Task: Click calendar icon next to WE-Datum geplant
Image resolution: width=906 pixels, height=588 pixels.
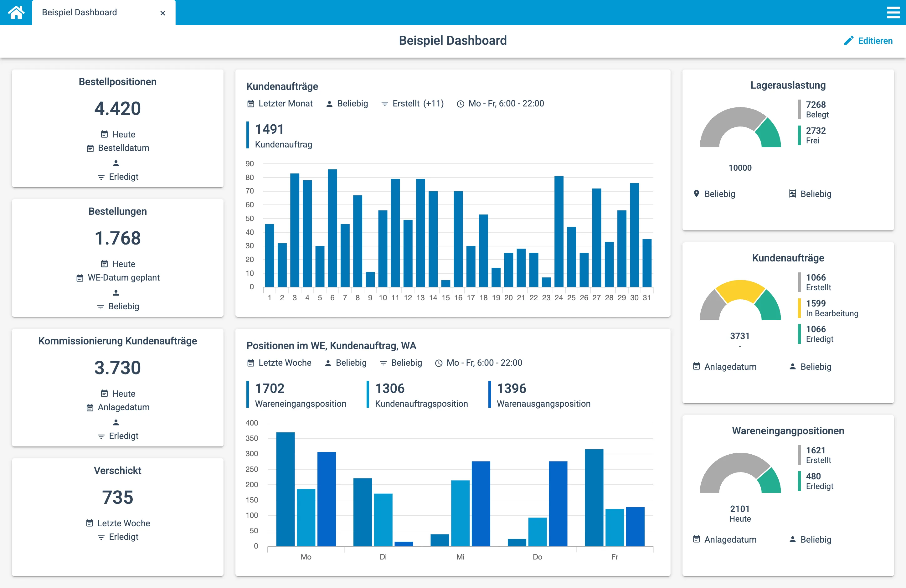Action: [x=80, y=278]
